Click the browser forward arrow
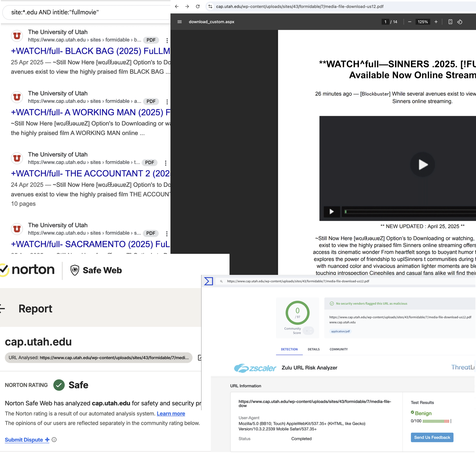476x455 pixels. click(187, 6)
